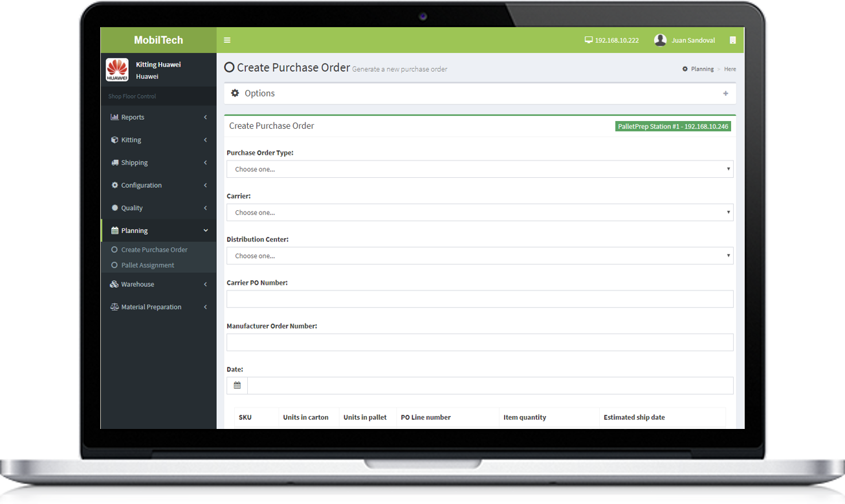This screenshot has width=845, height=504.
Task: Open the Purchase Order Type dropdown
Action: point(479,170)
